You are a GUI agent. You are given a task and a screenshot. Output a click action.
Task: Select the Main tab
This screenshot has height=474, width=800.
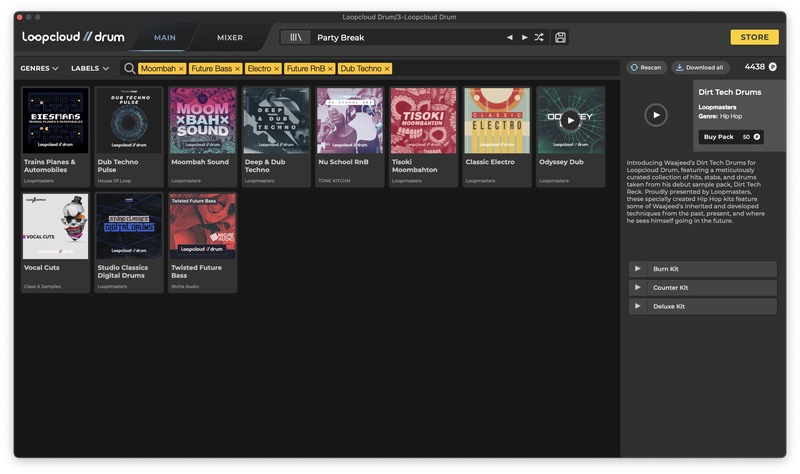click(165, 38)
